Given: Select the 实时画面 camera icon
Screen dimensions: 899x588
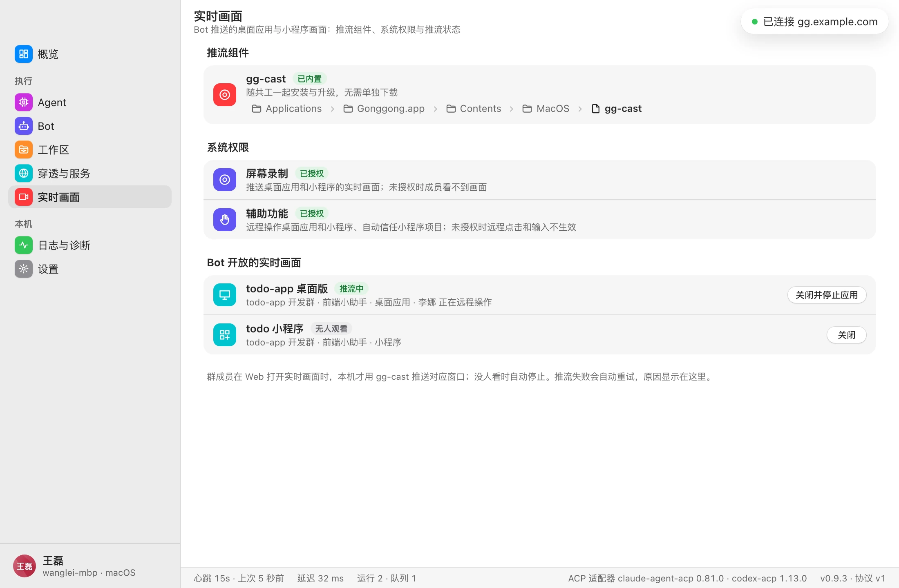Looking at the screenshot, I should click(x=24, y=197).
